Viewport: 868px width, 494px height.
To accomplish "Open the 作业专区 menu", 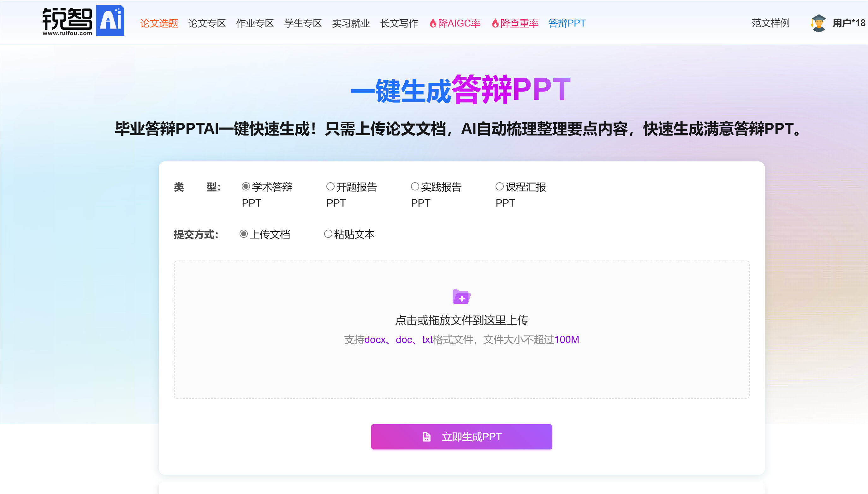I will [x=255, y=23].
